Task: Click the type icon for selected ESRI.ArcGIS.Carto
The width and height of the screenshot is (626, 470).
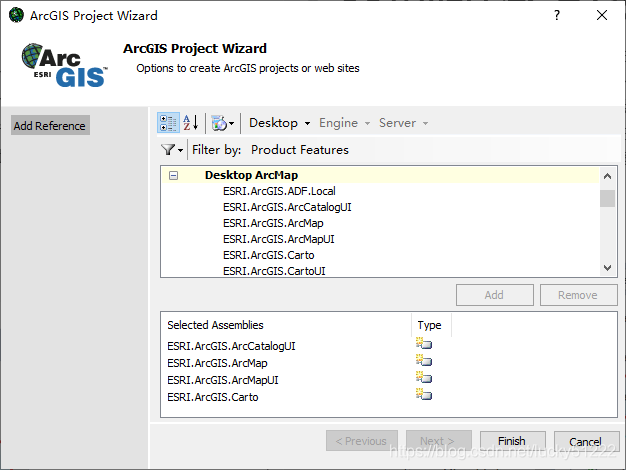Action: [x=424, y=394]
